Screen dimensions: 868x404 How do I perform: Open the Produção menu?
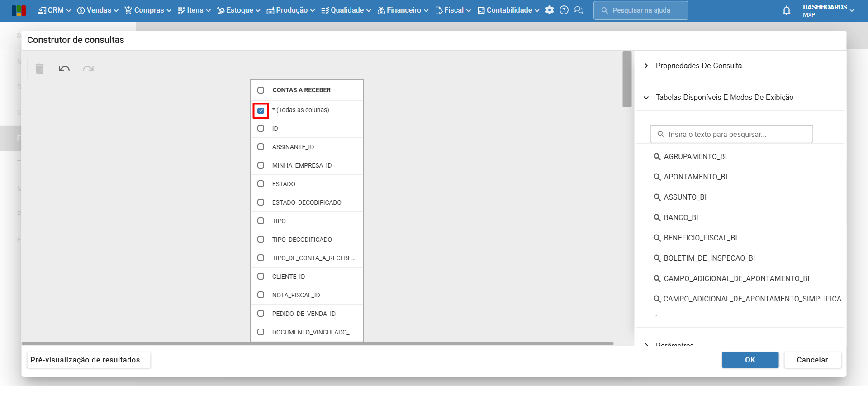click(290, 10)
